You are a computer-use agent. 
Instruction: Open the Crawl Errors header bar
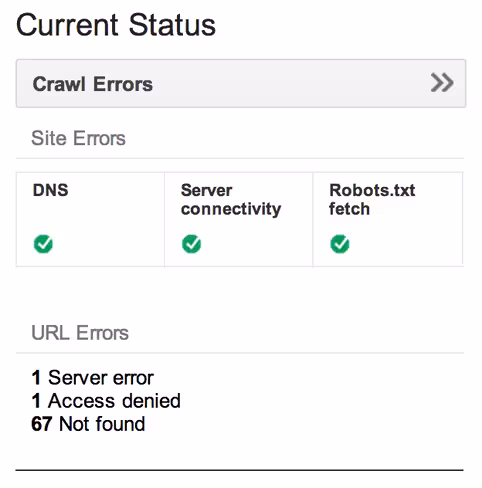click(241, 83)
